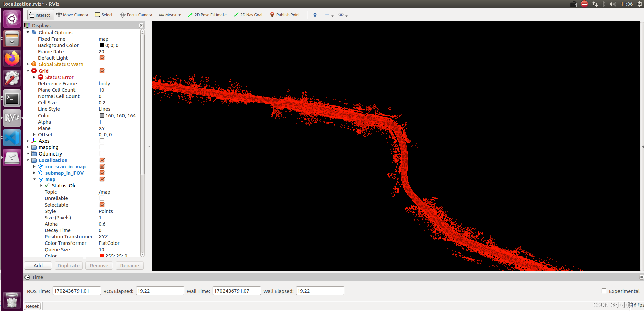Click the Wall Elapsed field

click(320, 291)
